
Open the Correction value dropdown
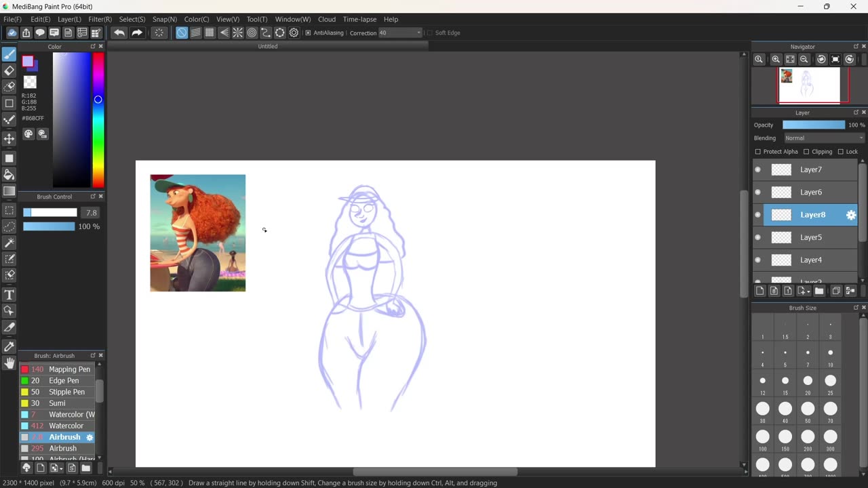tap(400, 33)
